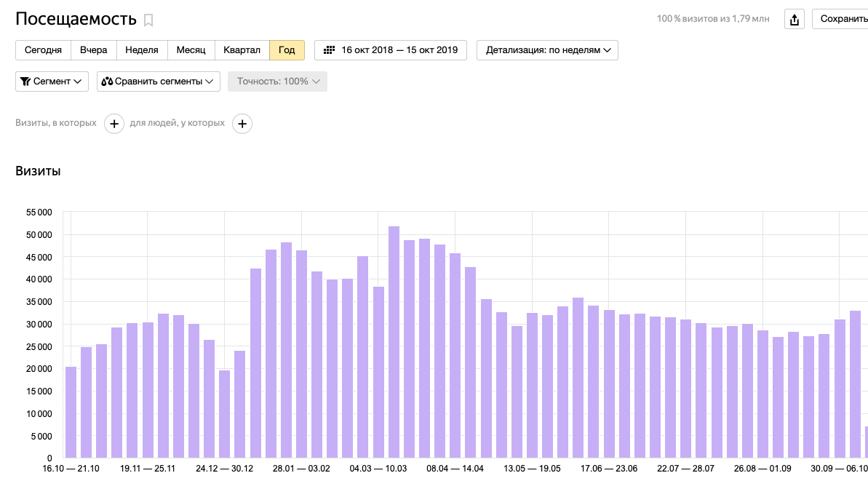Click the funnel icon on Сегмент
The height and width of the screenshot is (481, 868).
(25, 82)
